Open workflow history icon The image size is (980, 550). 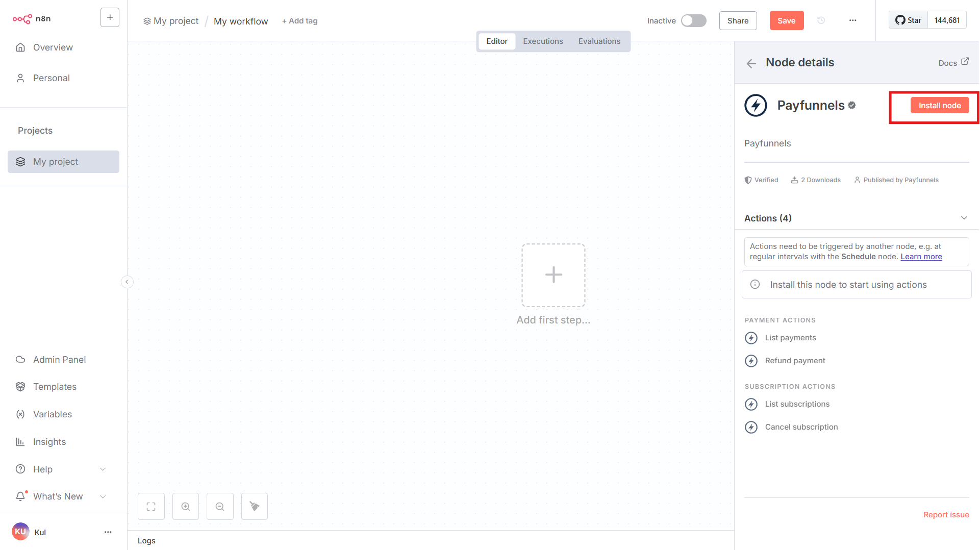(821, 20)
